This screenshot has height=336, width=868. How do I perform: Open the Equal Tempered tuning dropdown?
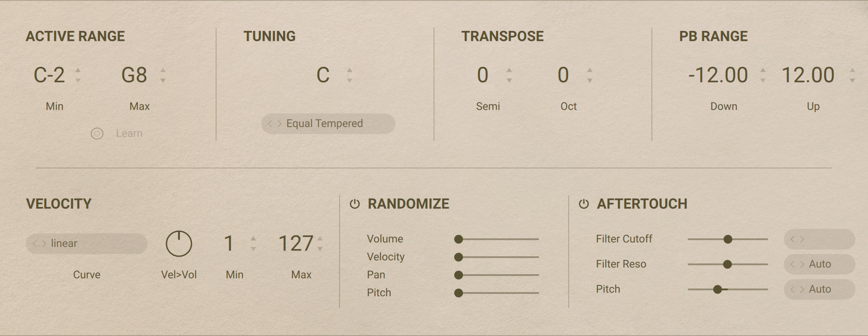(x=328, y=124)
